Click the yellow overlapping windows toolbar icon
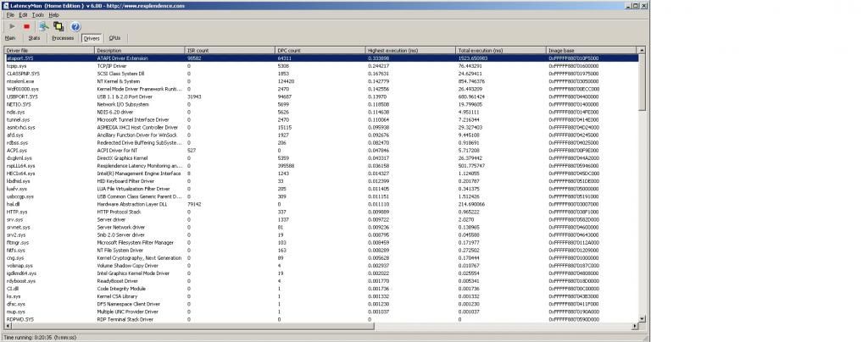 coord(58,26)
